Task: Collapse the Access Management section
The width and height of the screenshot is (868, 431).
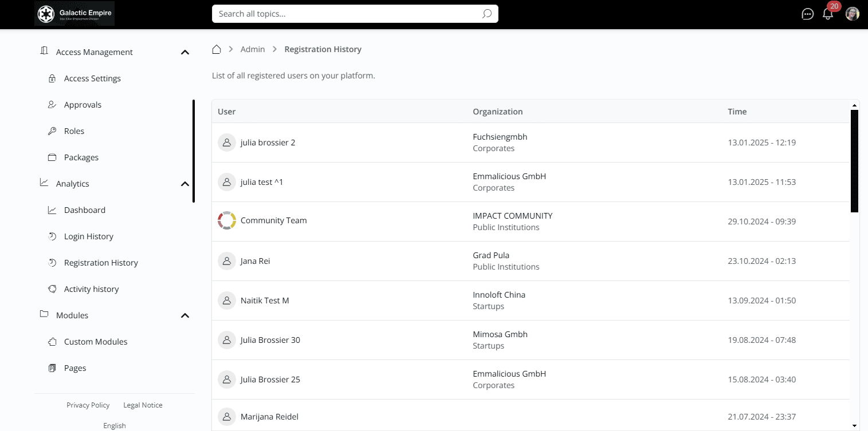Action: 185,52
